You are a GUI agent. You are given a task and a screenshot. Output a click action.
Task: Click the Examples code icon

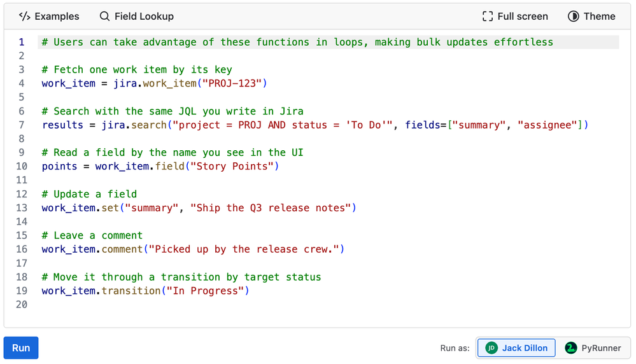pyautogui.click(x=24, y=16)
